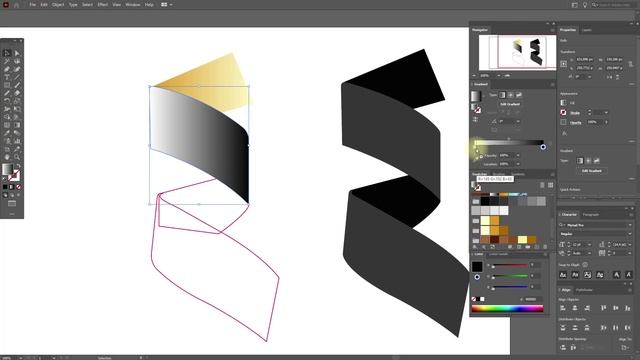Open the Window menu
The width and height of the screenshot is (640, 360).
coord(133,4)
